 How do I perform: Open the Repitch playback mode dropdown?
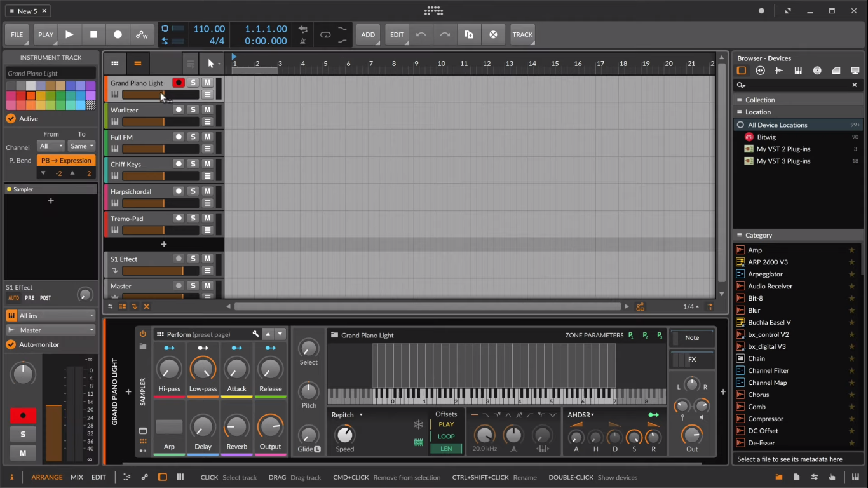[x=345, y=414]
